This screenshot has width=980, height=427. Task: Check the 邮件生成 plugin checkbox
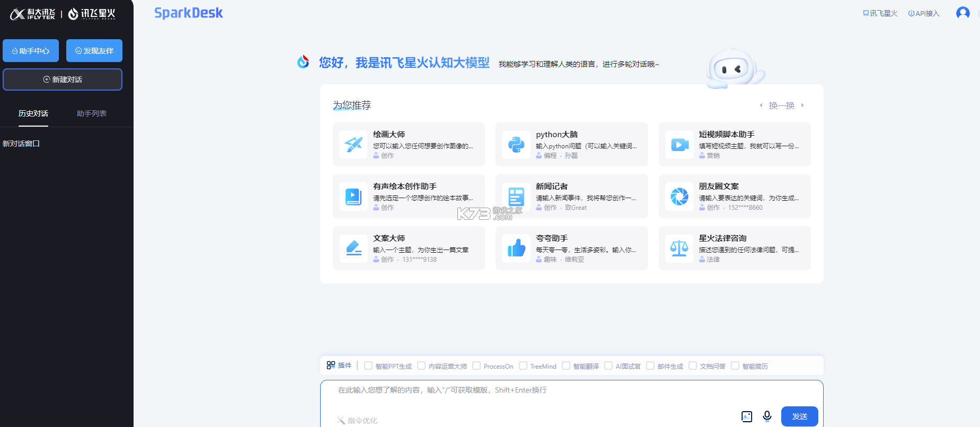(650, 366)
